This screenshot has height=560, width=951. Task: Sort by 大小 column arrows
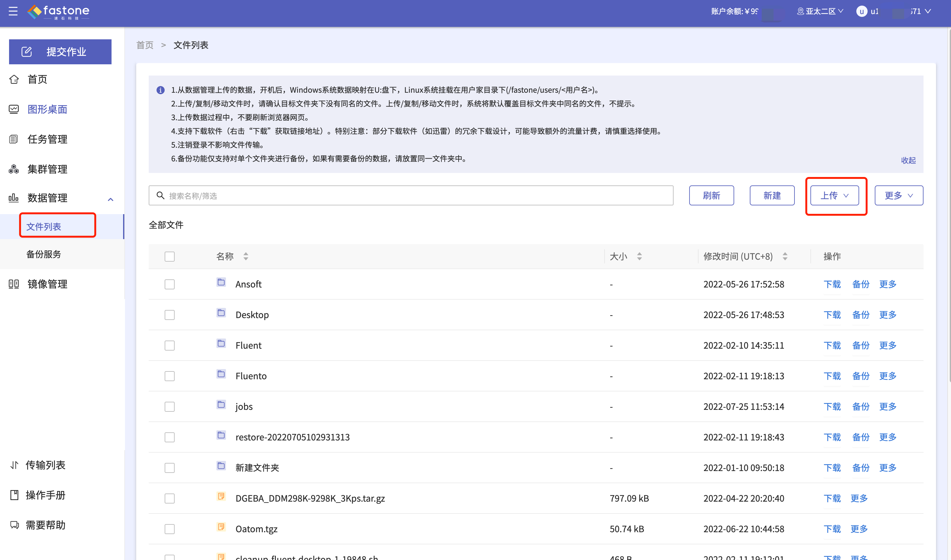click(x=640, y=257)
